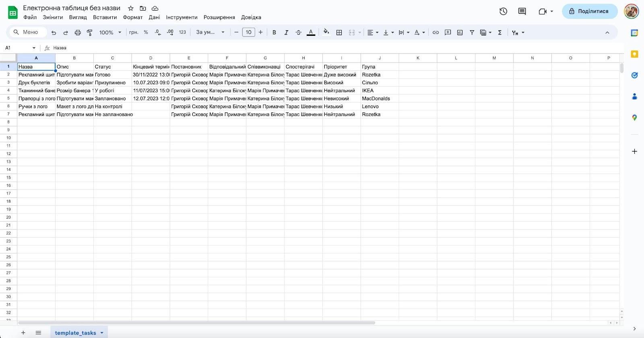Toggle strikethrough formatting
Image resolution: width=644 pixels, height=338 pixels.
298,33
